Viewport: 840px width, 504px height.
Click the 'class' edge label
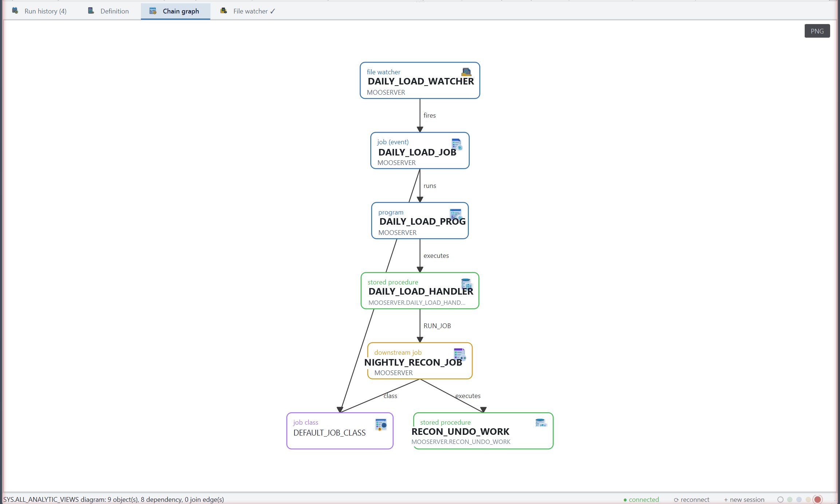[390, 396]
